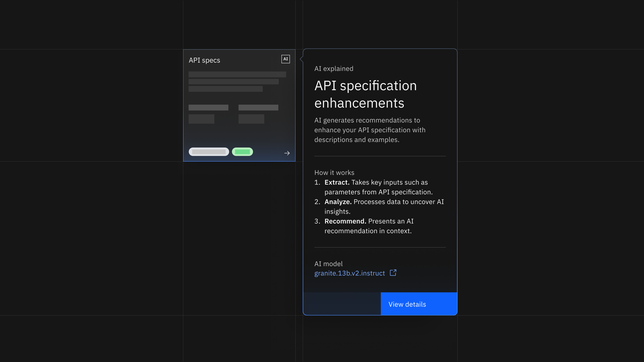This screenshot has width=644, height=362.
Task: Select the gray tag on API specs card
Action: [x=209, y=152]
